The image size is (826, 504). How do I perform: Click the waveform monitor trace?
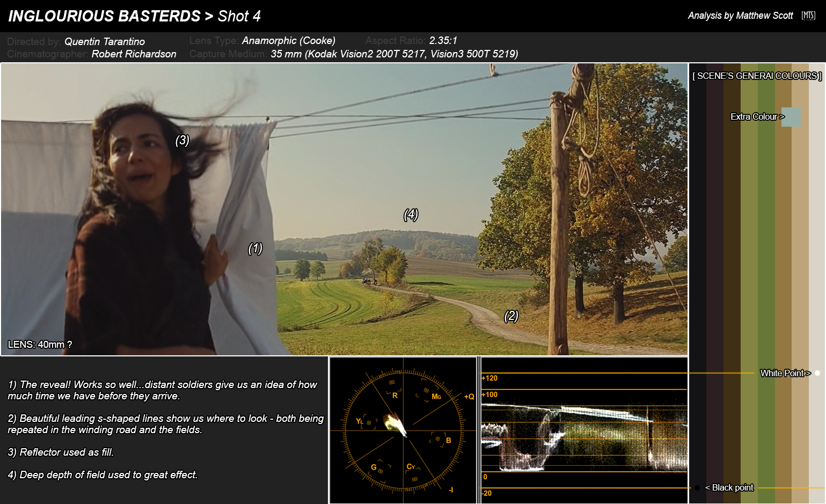584,437
